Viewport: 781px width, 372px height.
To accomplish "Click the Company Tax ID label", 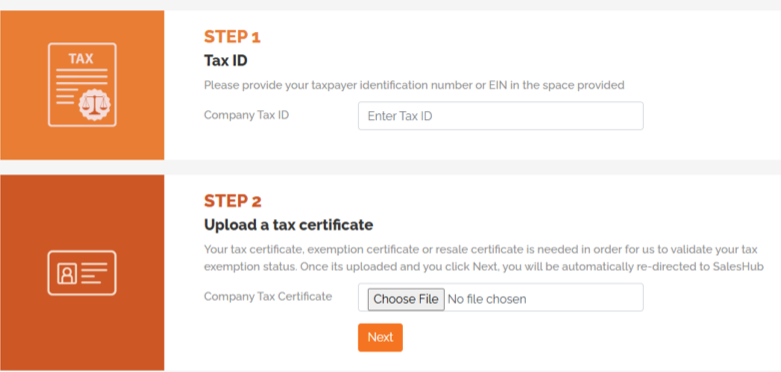I will click(247, 115).
